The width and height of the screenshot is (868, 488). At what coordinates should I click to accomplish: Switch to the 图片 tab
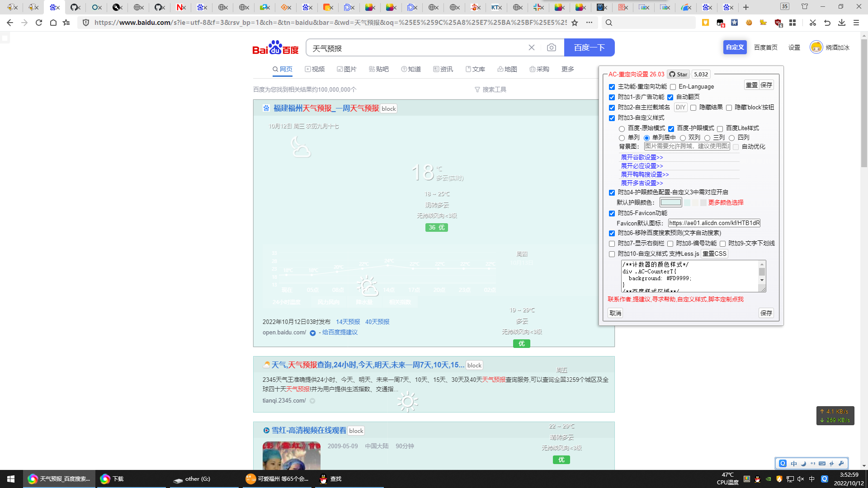coord(347,69)
